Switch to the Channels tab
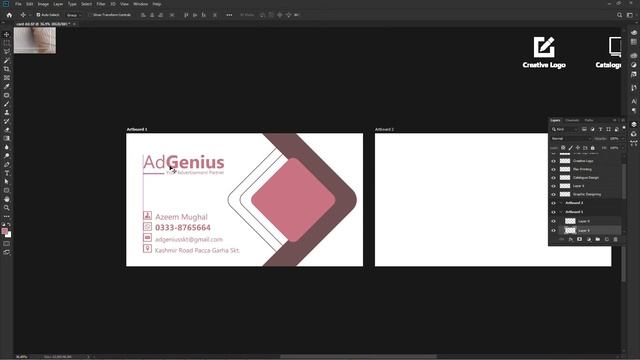Screen dimensions: 640x360 pos(572,120)
